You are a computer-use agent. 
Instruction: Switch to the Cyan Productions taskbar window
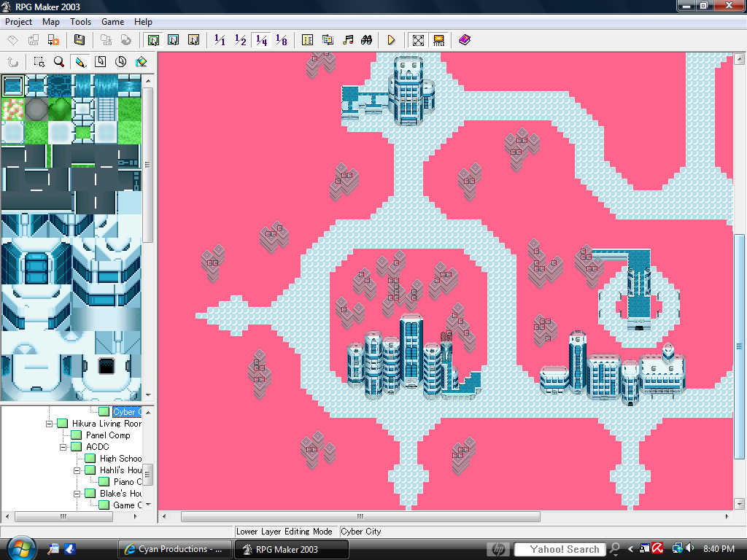pyautogui.click(x=174, y=549)
